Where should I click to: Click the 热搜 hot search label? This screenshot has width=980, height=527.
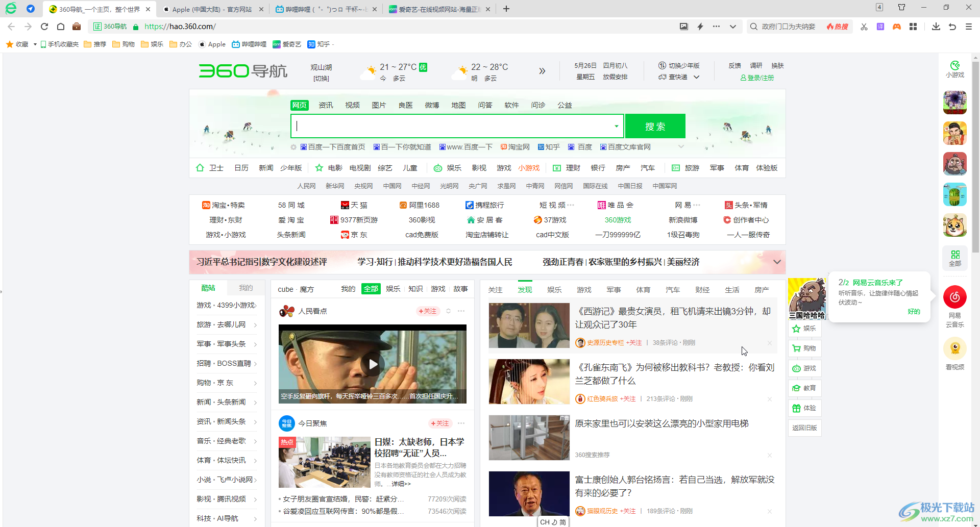click(838, 27)
